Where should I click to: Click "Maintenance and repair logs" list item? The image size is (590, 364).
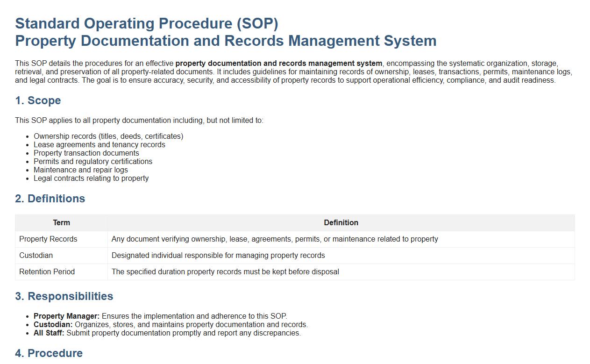click(81, 170)
